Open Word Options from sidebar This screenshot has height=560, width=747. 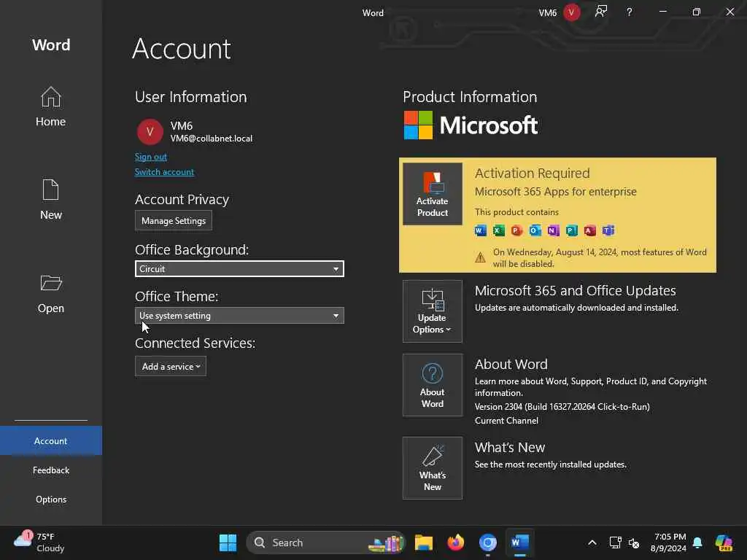click(51, 499)
